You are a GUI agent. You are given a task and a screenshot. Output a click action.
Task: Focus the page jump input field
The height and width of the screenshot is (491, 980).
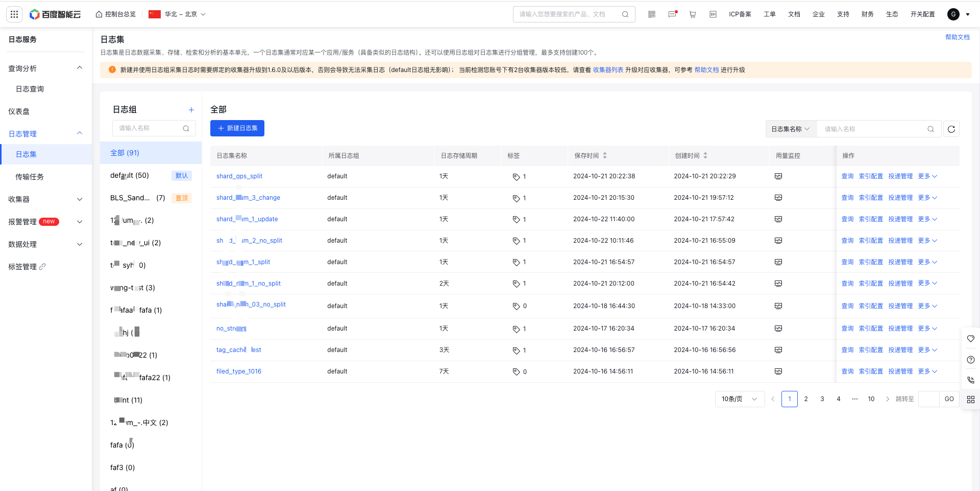(x=928, y=399)
